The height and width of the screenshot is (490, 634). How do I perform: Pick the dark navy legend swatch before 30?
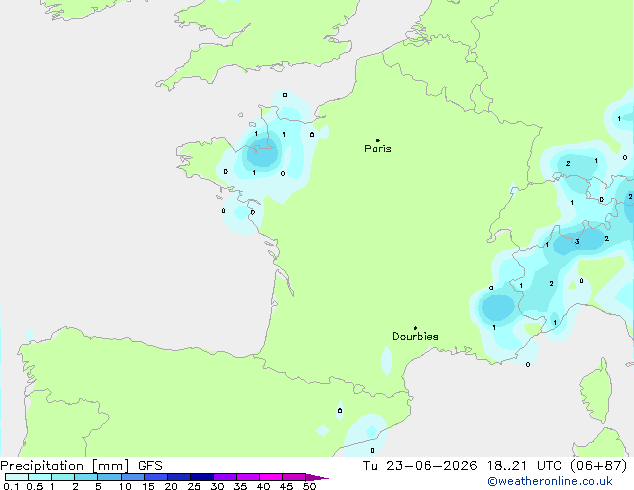click(x=202, y=477)
